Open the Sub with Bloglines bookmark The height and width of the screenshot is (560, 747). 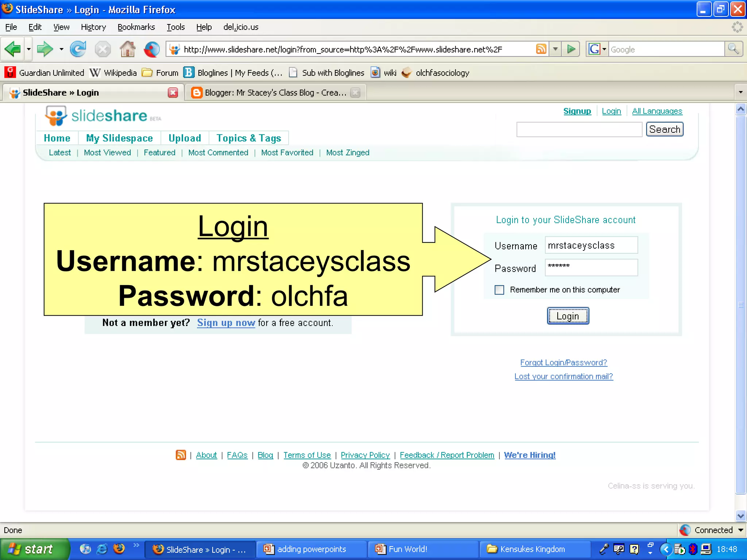tap(326, 73)
